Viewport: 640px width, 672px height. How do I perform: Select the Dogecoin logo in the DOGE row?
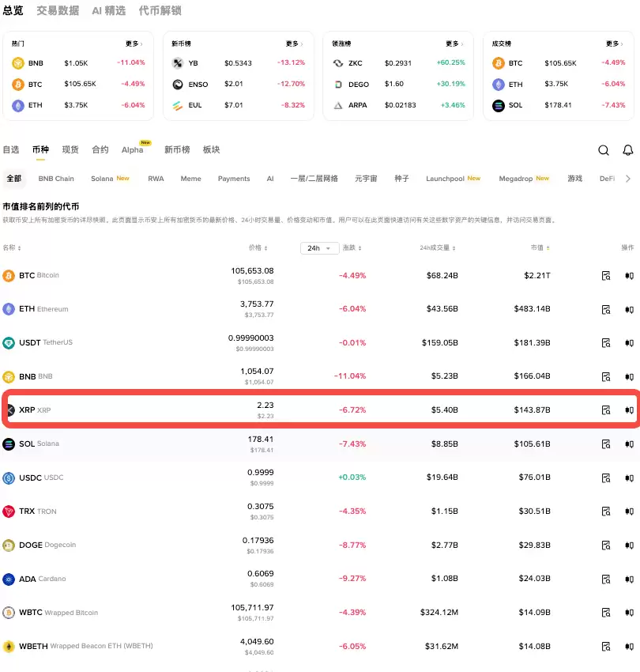coord(9,546)
